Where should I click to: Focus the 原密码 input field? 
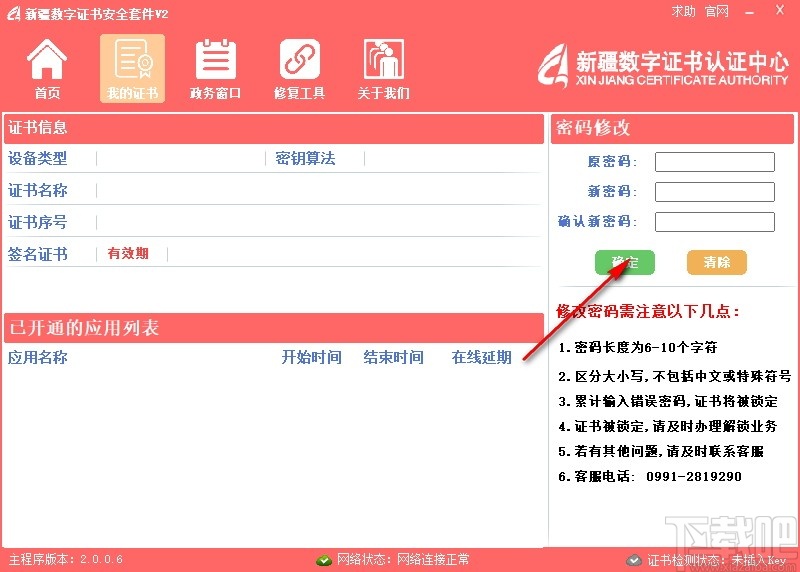714,162
